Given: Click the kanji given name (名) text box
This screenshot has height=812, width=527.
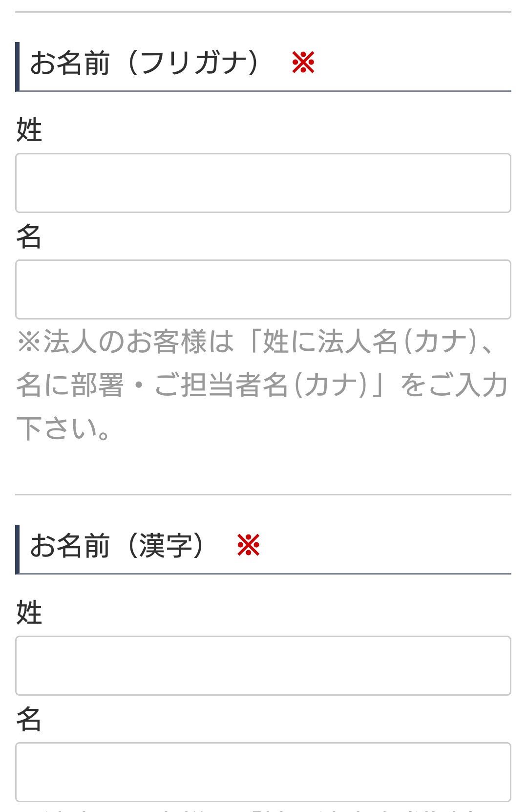Looking at the screenshot, I should (x=262, y=771).
